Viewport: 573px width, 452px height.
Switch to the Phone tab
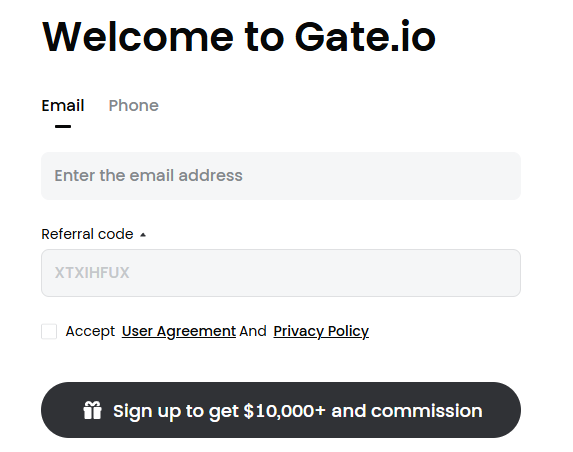pyautogui.click(x=133, y=106)
